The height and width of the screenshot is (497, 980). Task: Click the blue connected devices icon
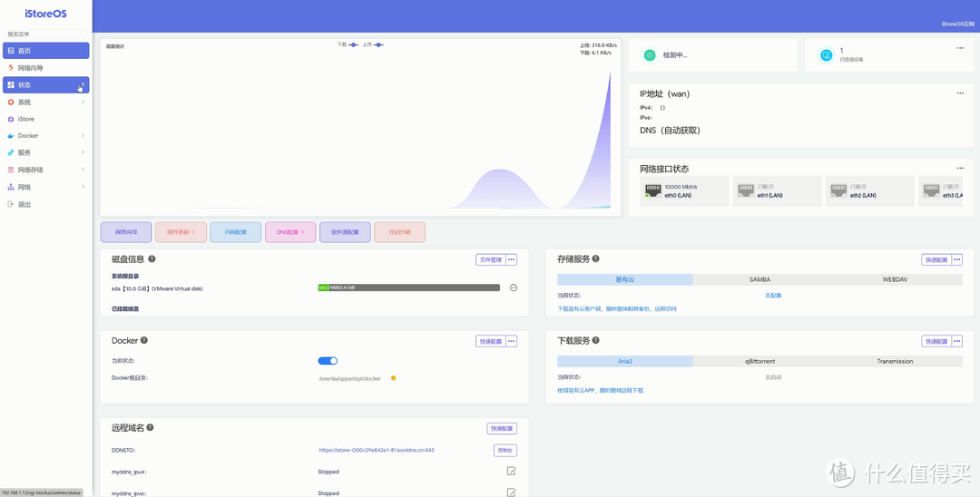pos(827,55)
